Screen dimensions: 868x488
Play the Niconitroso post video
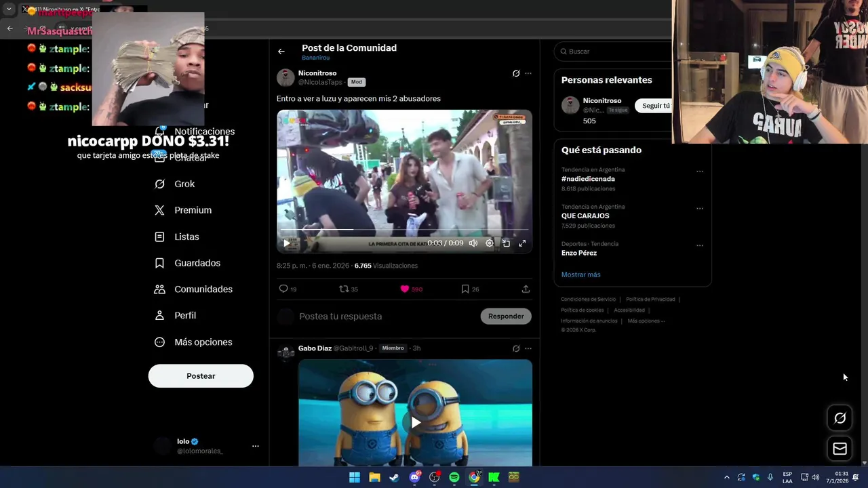[286, 243]
